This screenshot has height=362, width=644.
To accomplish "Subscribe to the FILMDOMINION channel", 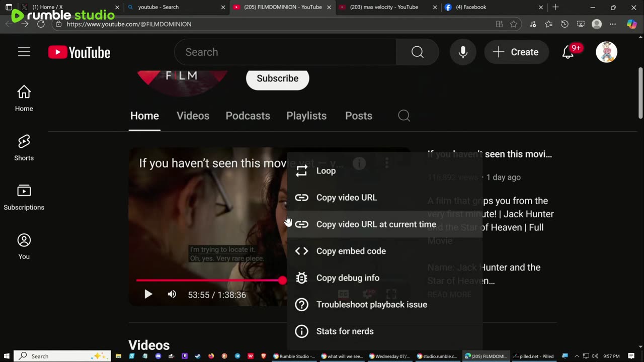I will pos(277,78).
